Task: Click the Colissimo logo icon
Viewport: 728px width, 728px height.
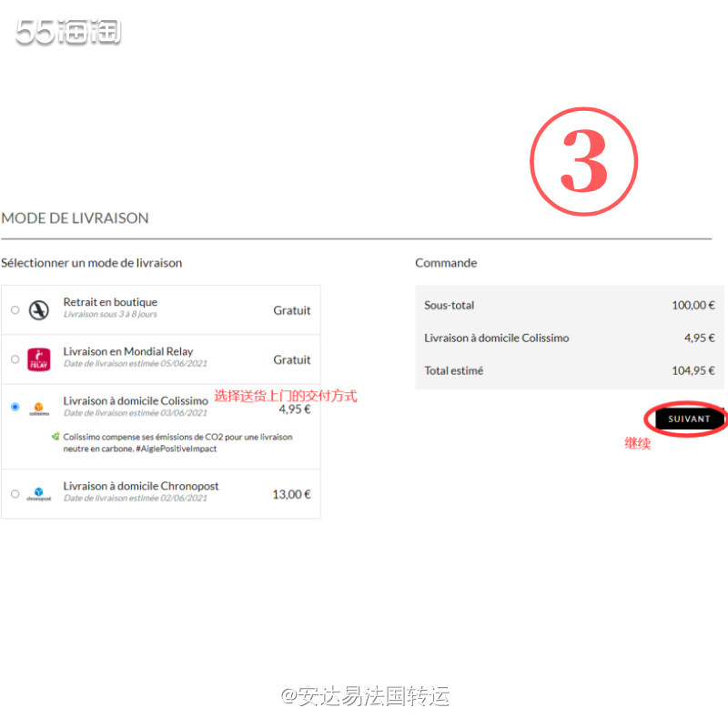Action: click(x=39, y=409)
